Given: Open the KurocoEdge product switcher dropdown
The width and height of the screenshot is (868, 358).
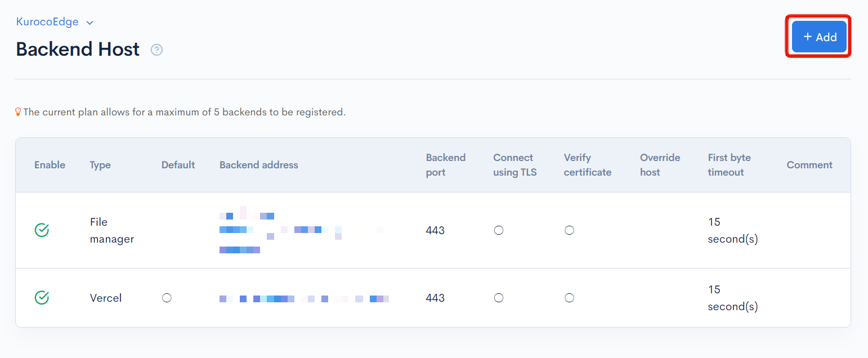Looking at the screenshot, I should click(55, 22).
